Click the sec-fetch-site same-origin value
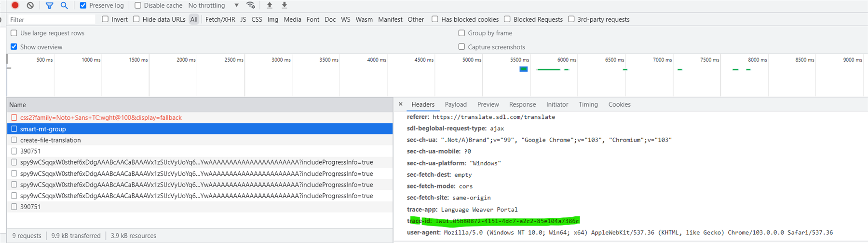The image size is (868, 243). pyautogui.click(x=471, y=198)
